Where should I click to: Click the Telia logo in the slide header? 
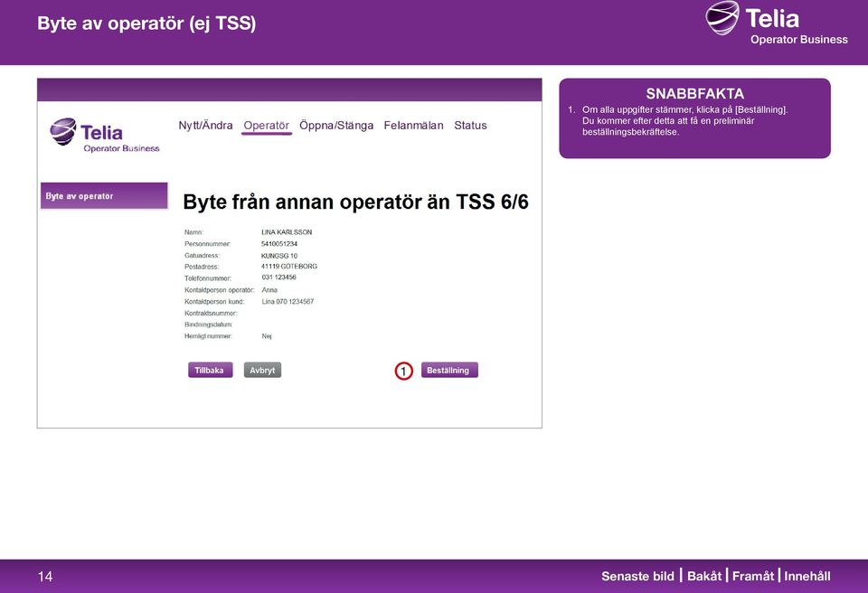pyautogui.click(x=777, y=24)
